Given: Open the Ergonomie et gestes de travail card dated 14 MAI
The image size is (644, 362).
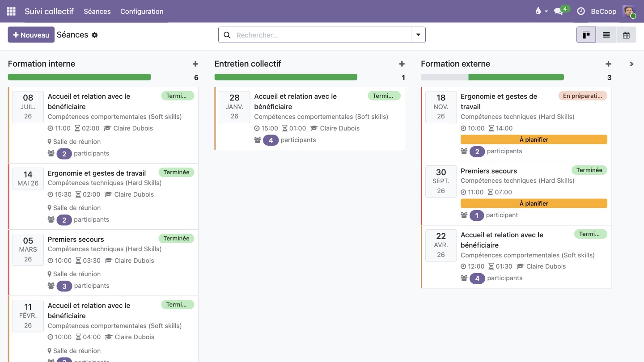Looking at the screenshot, I should tap(103, 197).
